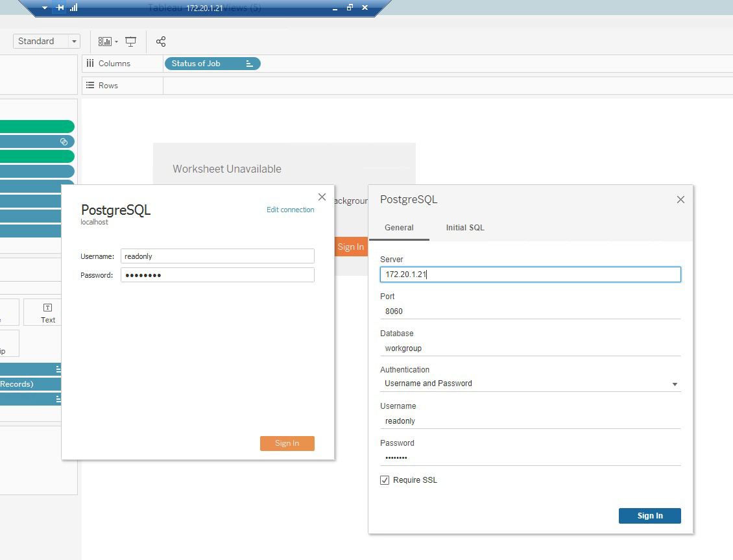Open the Authentication dropdown
Screen dimensions: 733x560
tap(530, 383)
